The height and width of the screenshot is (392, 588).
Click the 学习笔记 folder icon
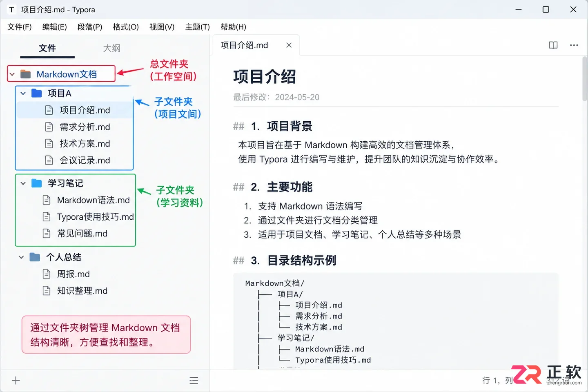point(37,183)
